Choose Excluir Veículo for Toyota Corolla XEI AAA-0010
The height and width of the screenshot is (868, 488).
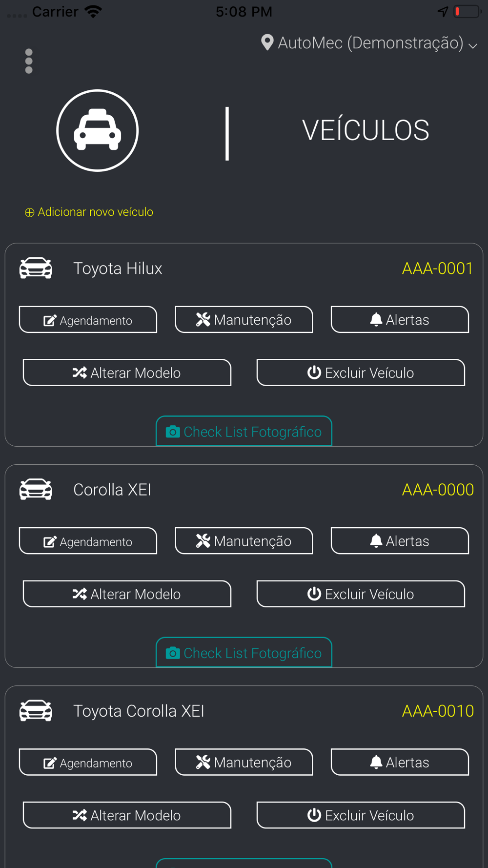361,815
